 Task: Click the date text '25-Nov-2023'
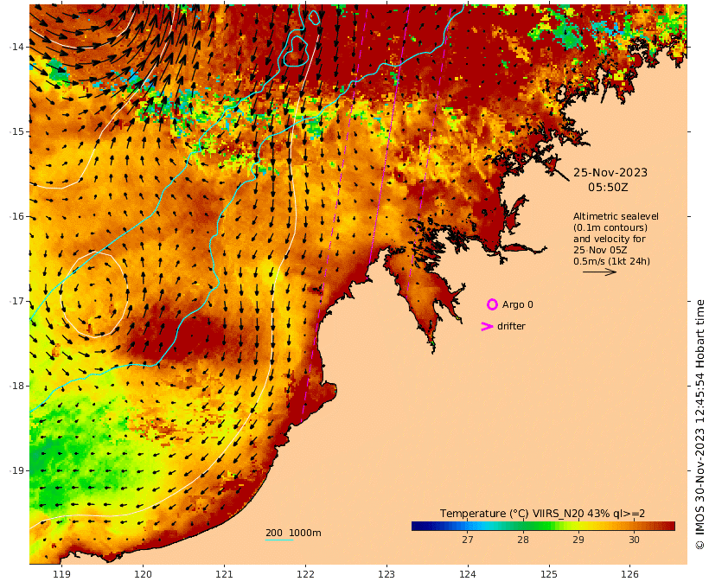pyautogui.click(x=610, y=172)
